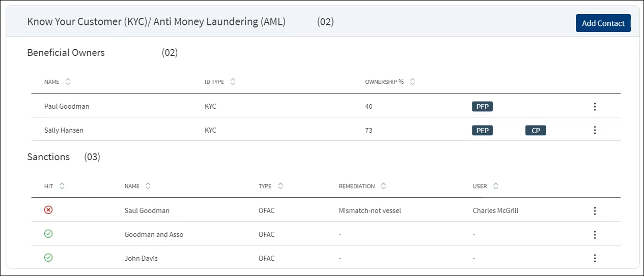Click the green check icon for John Davis
Screen dimensions: 644x276
48,258
